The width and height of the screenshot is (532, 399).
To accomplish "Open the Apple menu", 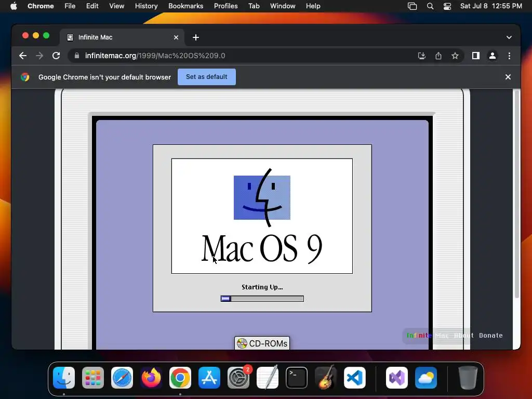I will [14, 6].
